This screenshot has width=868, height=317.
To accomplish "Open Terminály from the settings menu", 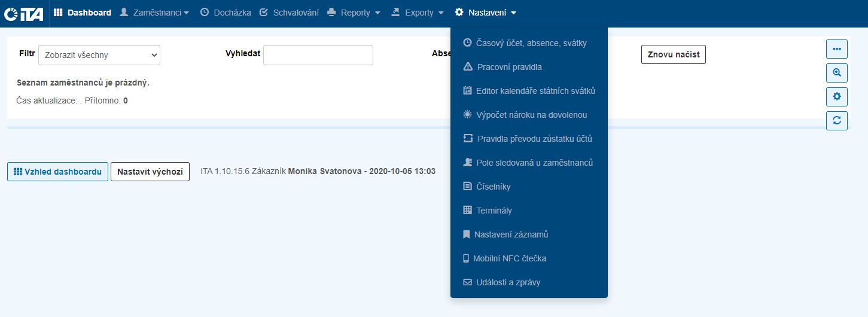I will click(x=494, y=211).
